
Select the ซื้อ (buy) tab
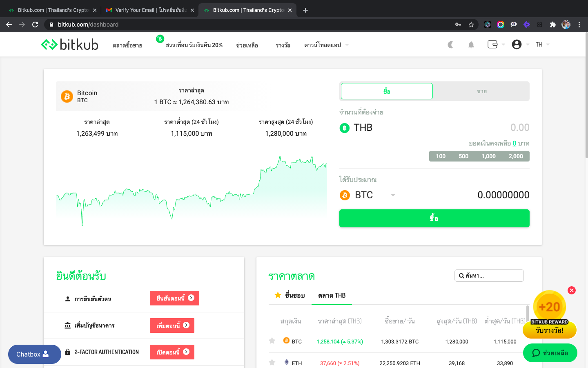387,91
